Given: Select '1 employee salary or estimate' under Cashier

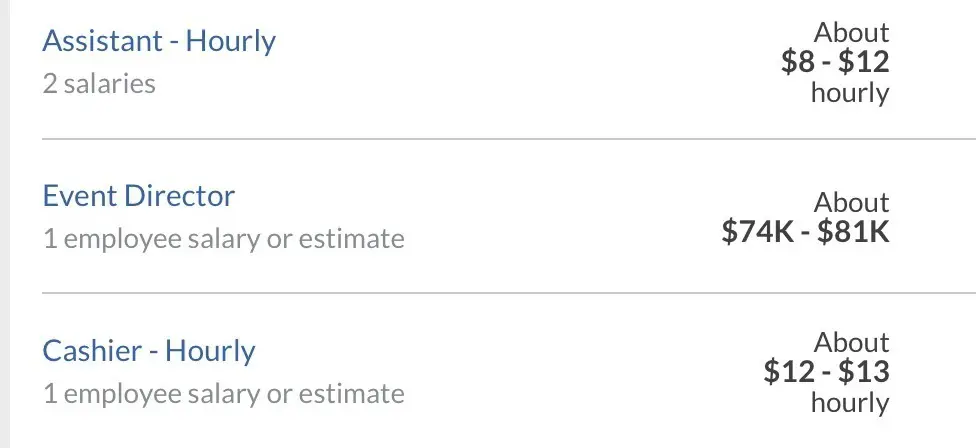Looking at the screenshot, I should point(223,394).
